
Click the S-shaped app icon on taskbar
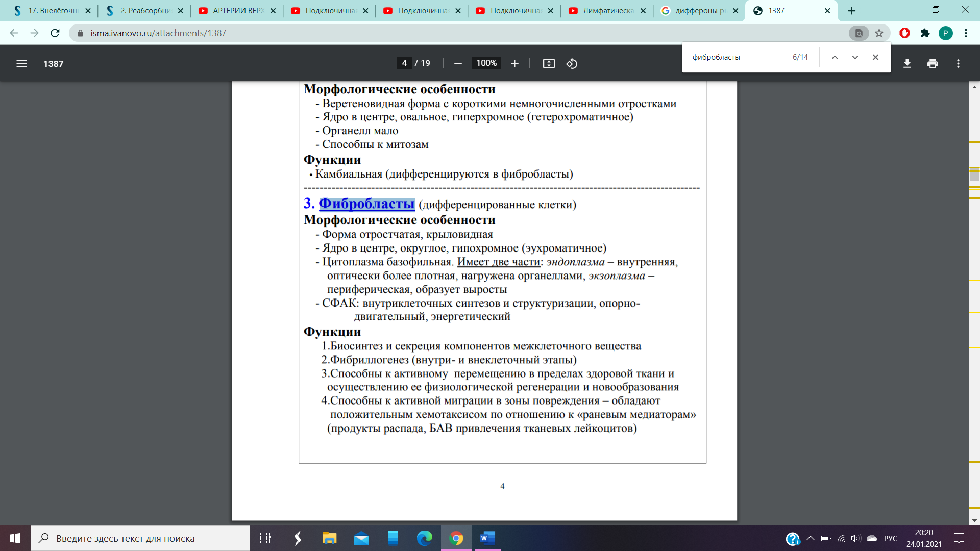click(x=298, y=538)
